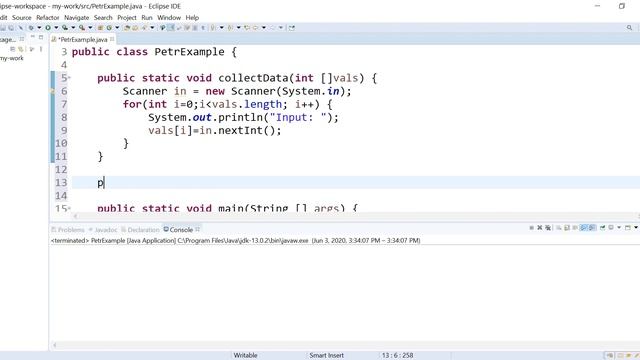Terminate the console process with stop icon

(531, 228)
